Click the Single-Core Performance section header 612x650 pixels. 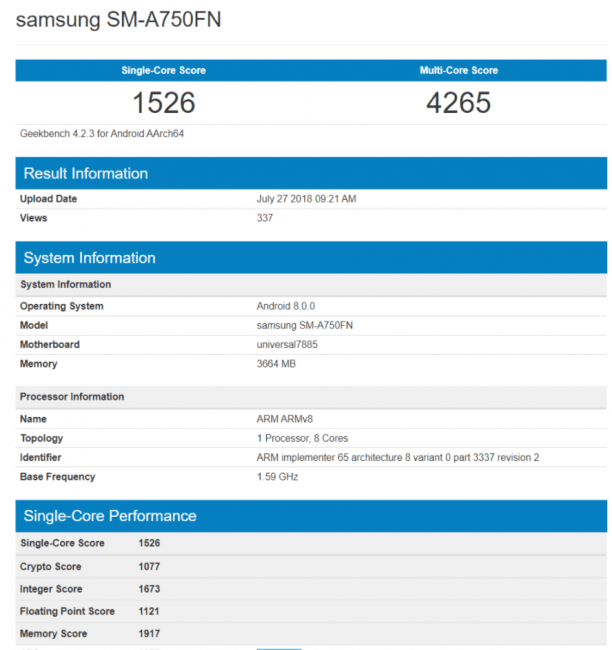pyautogui.click(x=311, y=516)
